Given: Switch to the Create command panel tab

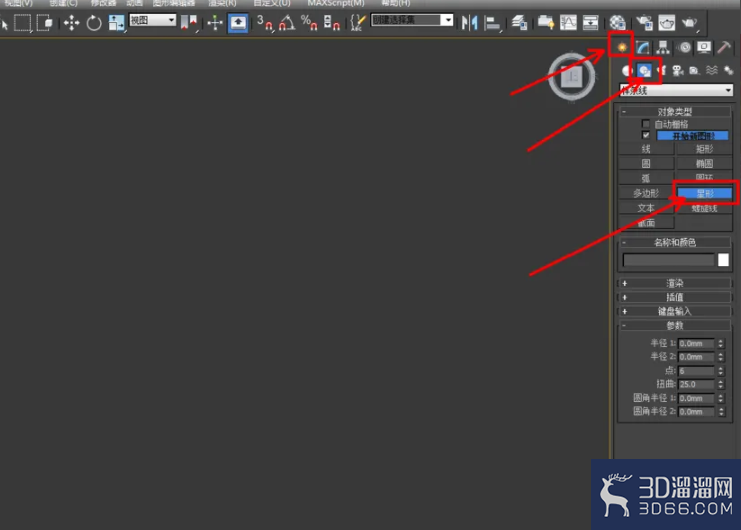Looking at the screenshot, I should click(622, 47).
